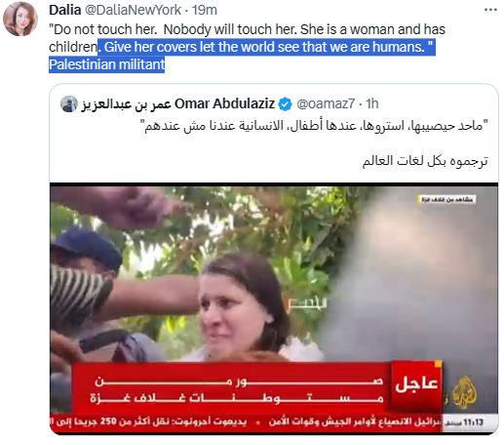The image size is (504, 445).
Task: Click the quoted tweet's first Arabic line
Action: [x=314, y=126]
